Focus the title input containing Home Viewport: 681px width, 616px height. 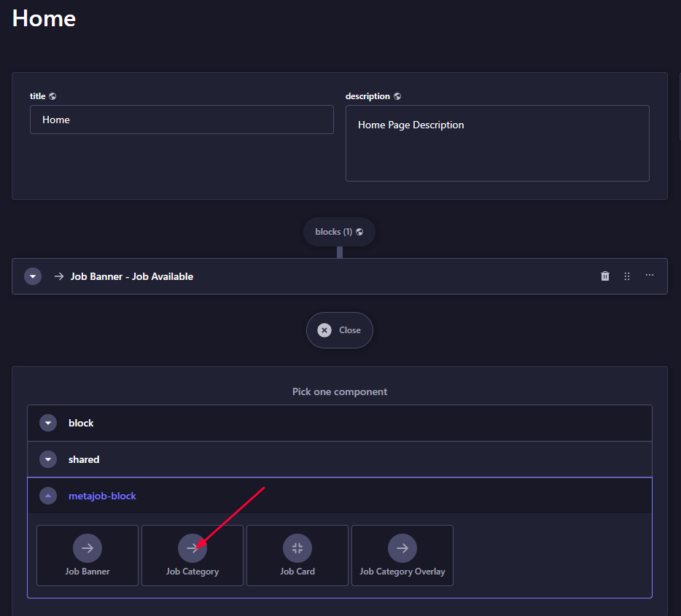tap(182, 120)
